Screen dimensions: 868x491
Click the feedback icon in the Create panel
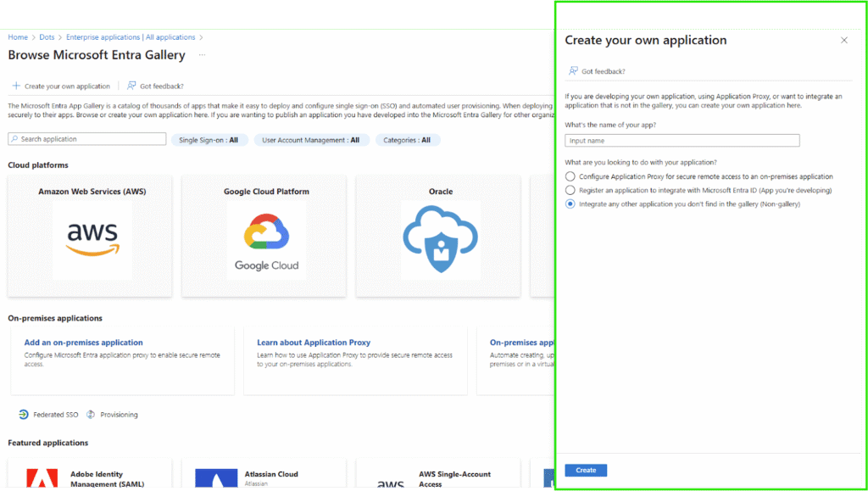pyautogui.click(x=573, y=71)
